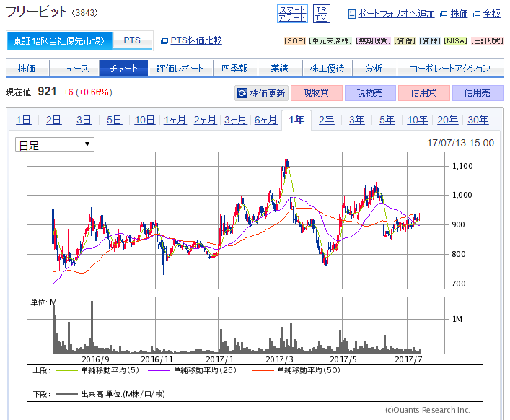The height and width of the screenshot is (420, 510).
Task: Click the window icon before 株価 link
Action: [444, 14]
